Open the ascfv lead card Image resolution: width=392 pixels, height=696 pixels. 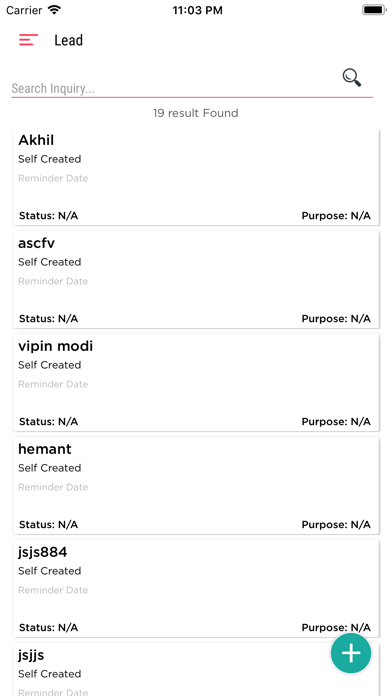pyautogui.click(x=196, y=280)
